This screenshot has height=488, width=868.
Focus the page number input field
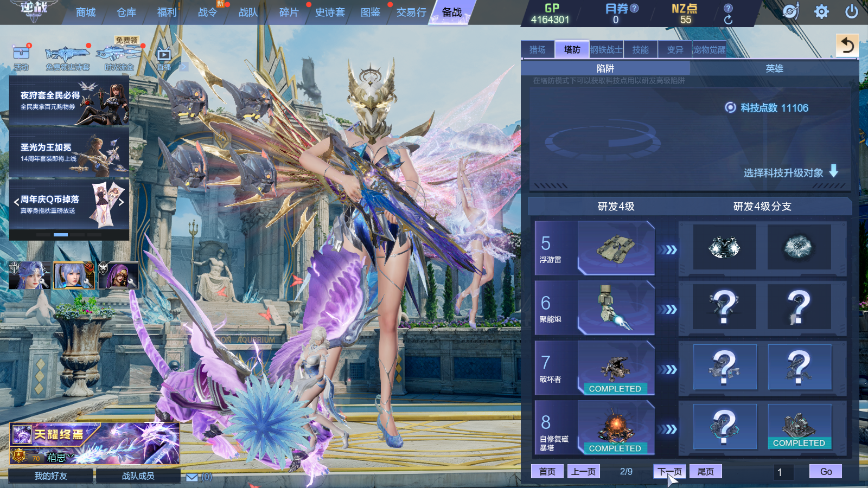tap(784, 472)
